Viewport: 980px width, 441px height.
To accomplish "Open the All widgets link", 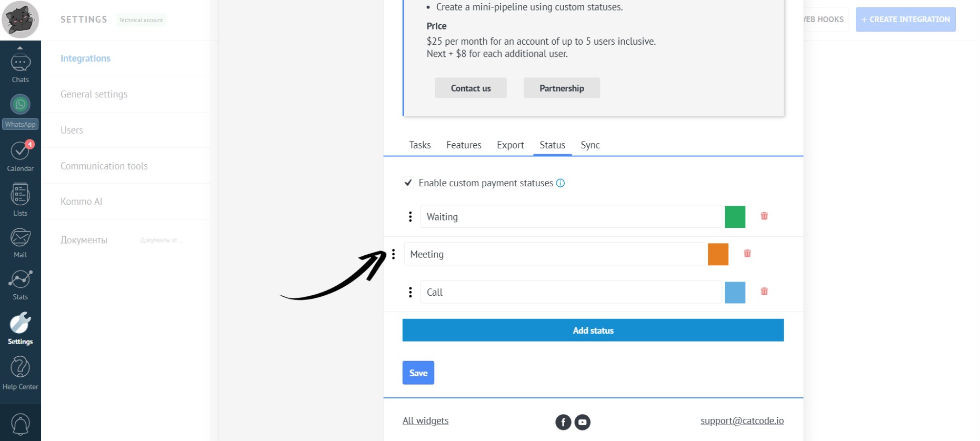I will pyautogui.click(x=425, y=420).
